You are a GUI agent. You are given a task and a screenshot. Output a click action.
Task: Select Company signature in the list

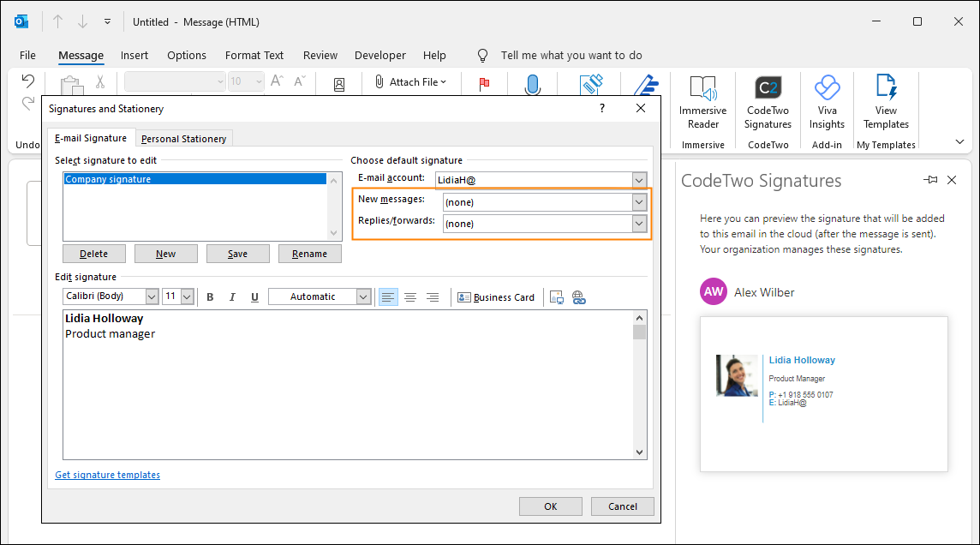click(194, 179)
